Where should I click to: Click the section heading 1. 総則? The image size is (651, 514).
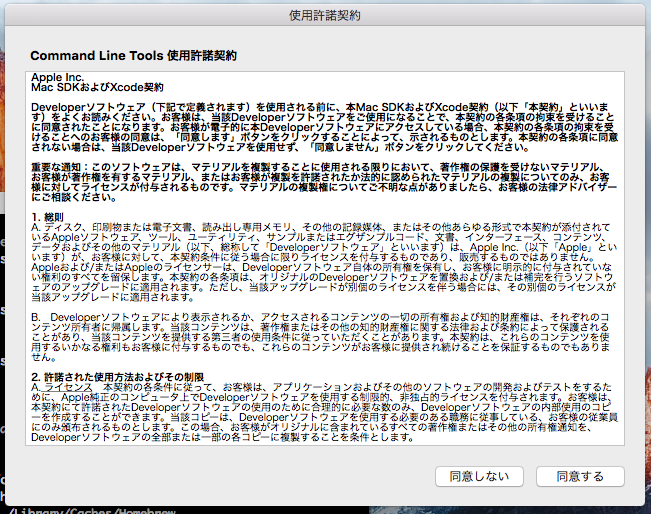47,217
